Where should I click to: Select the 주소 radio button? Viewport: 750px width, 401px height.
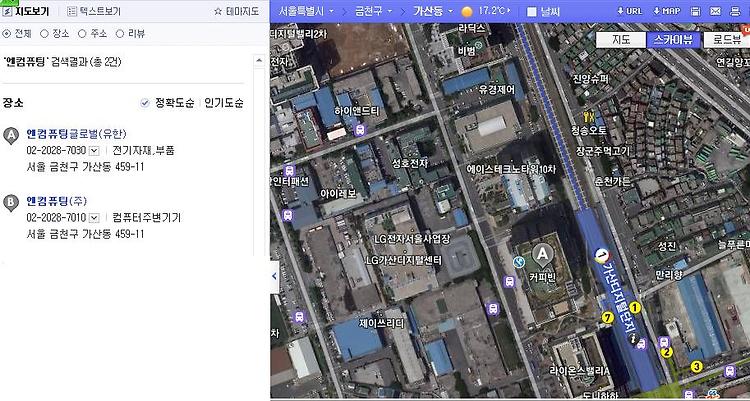82,33
